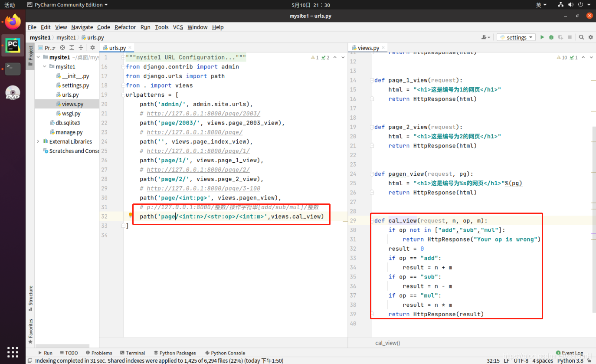Open the VCS menu
The image size is (596, 364).
178,27
